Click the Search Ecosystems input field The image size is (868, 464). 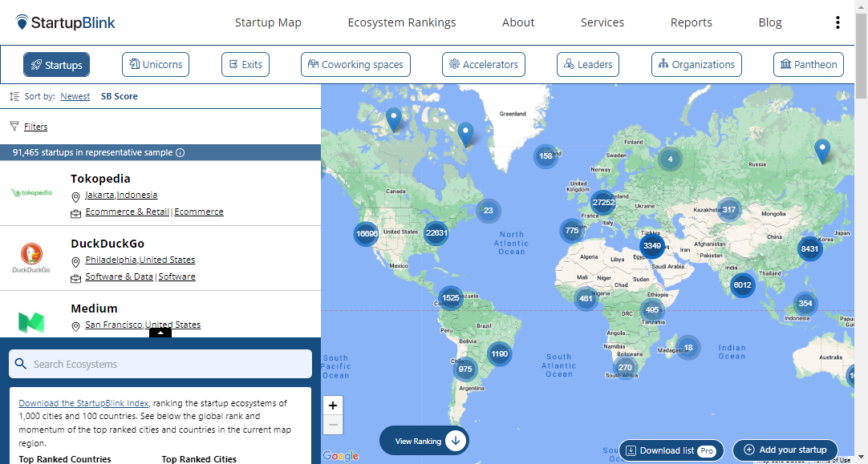coord(160,364)
